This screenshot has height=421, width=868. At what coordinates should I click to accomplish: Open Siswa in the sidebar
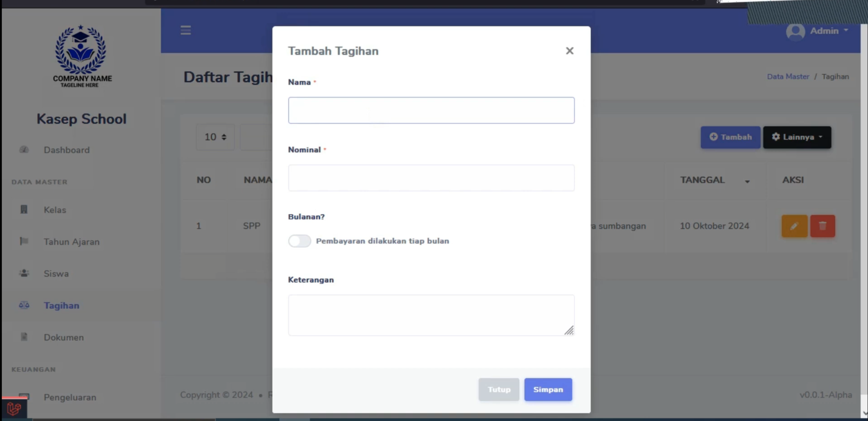56,274
